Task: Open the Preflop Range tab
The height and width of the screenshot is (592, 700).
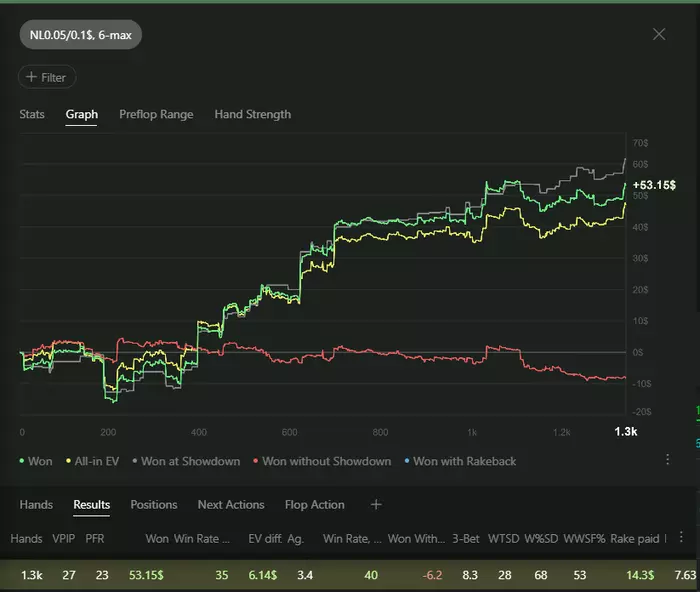Action: [x=156, y=114]
